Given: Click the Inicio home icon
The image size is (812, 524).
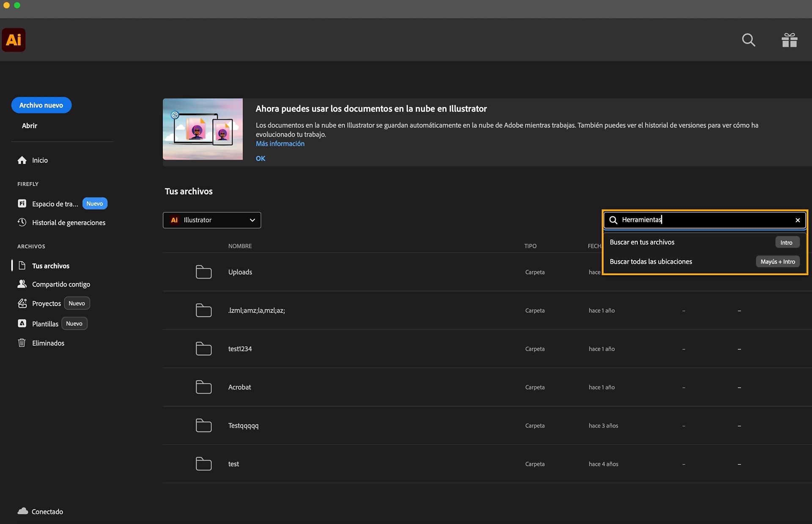Looking at the screenshot, I should click(x=22, y=160).
